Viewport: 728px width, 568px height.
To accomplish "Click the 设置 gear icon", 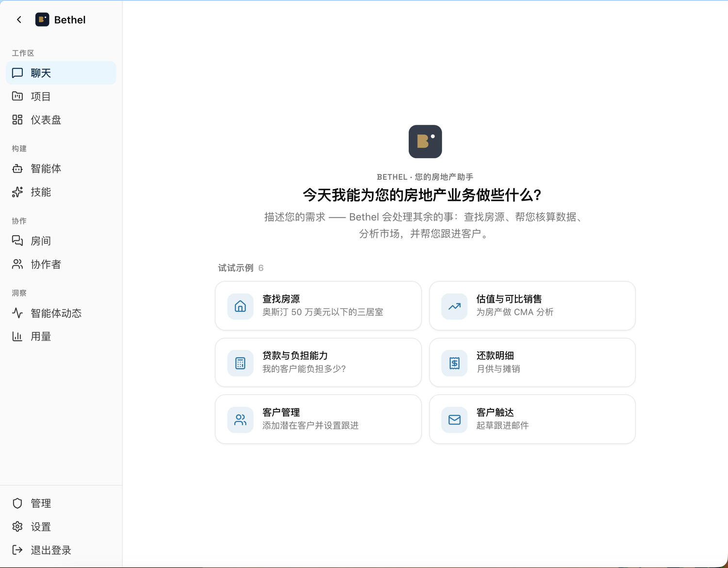I will [x=17, y=526].
